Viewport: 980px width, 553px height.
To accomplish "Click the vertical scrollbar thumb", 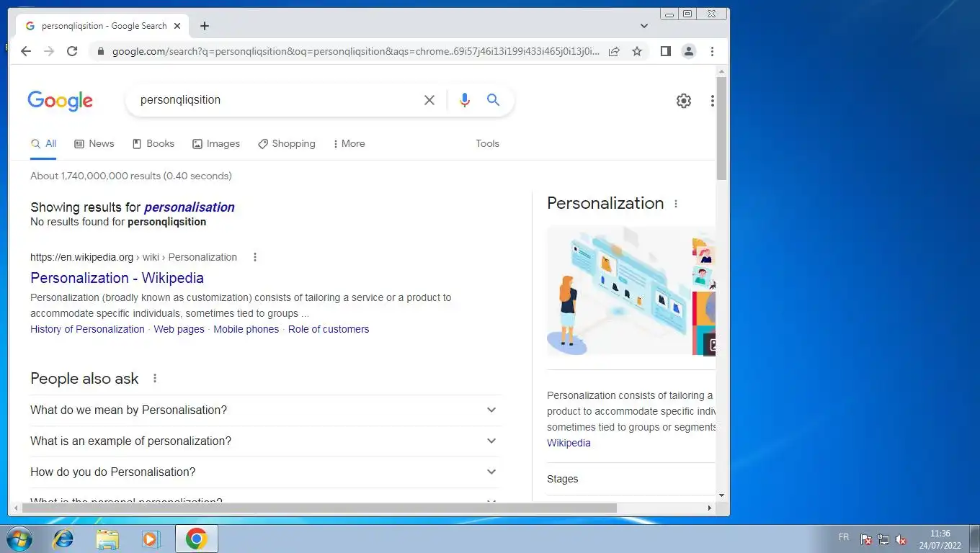I will pyautogui.click(x=722, y=128).
